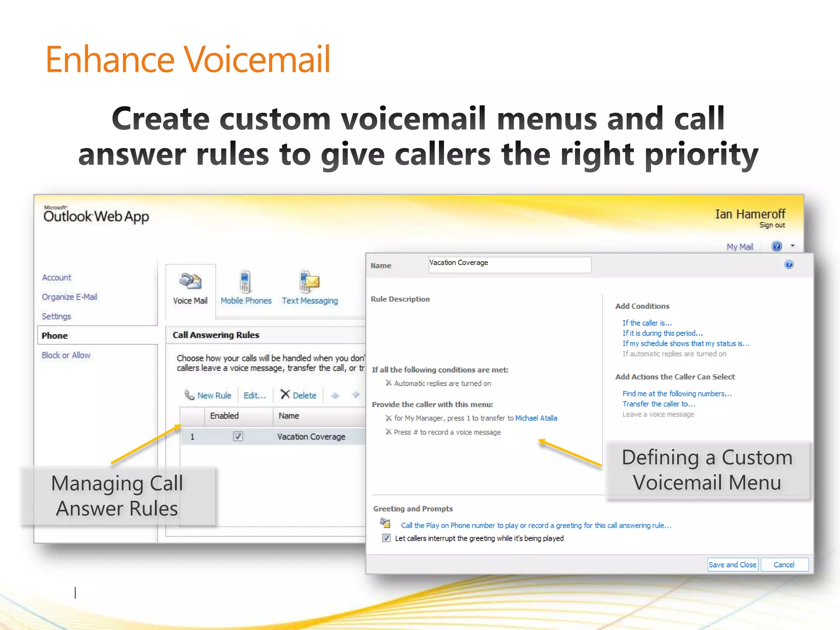This screenshot has height=630, width=840.
Task: Remove the My Manager menu option X
Action: pos(388,418)
